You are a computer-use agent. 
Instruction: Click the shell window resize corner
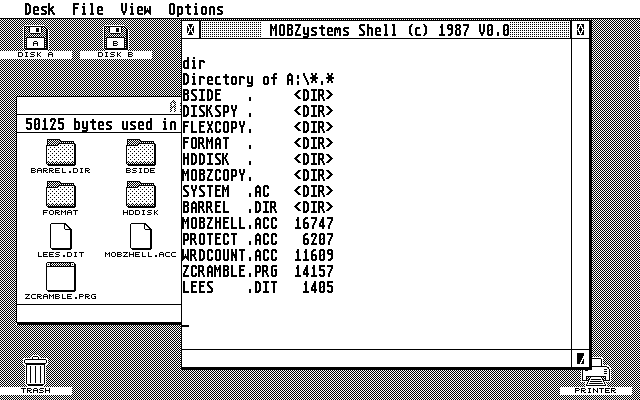(580, 358)
